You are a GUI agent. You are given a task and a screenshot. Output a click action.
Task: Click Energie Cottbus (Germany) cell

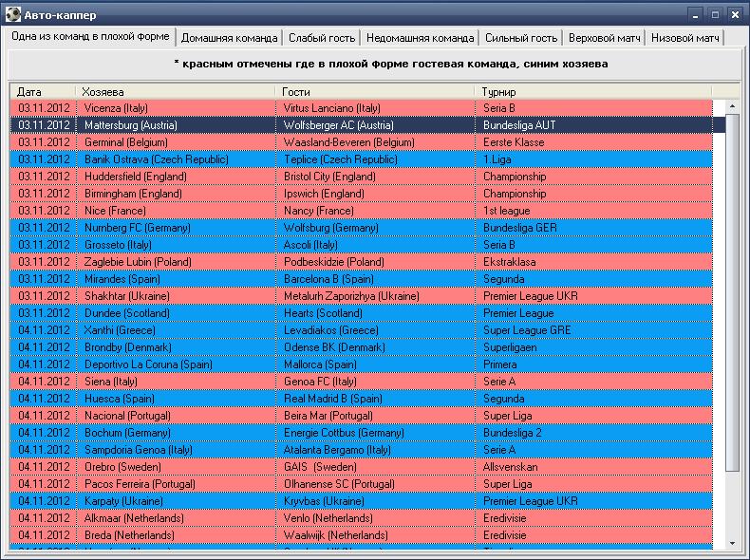376,433
